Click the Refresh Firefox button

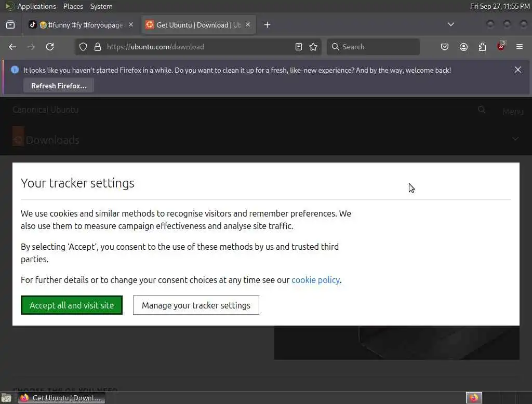pyautogui.click(x=59, y=86)
